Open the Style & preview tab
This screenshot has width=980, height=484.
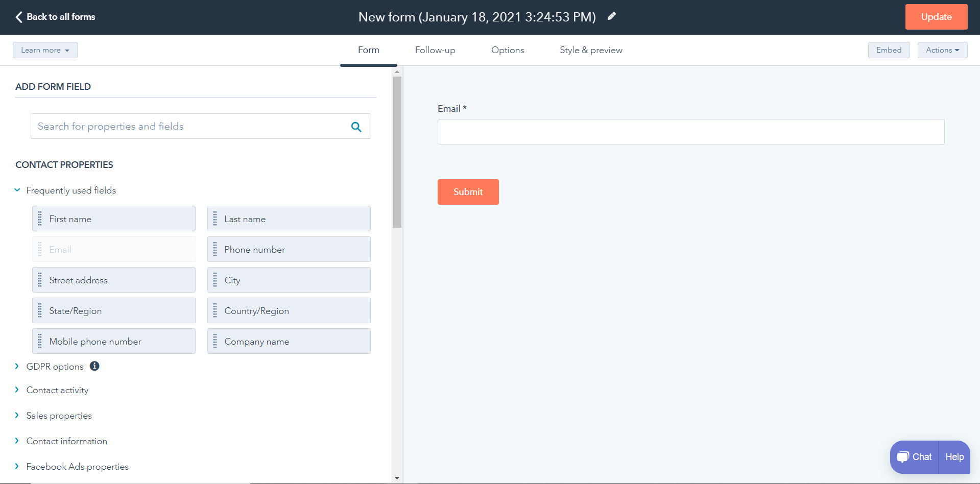(x=591, y=50)
